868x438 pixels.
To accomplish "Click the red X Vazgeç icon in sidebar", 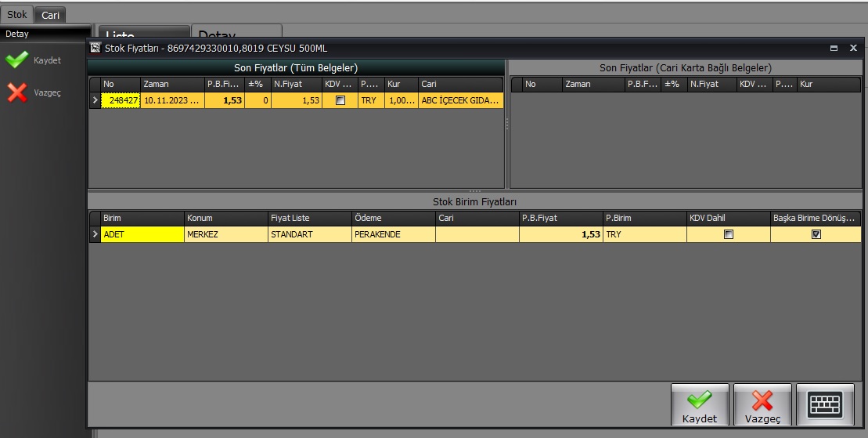I will pyautogui.click(x=17, y=92).
